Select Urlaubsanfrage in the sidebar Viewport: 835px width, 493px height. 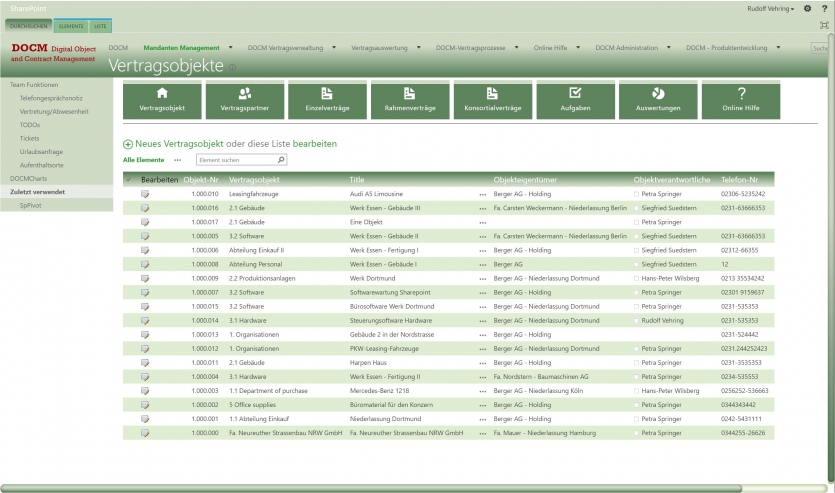click(41, 152)
